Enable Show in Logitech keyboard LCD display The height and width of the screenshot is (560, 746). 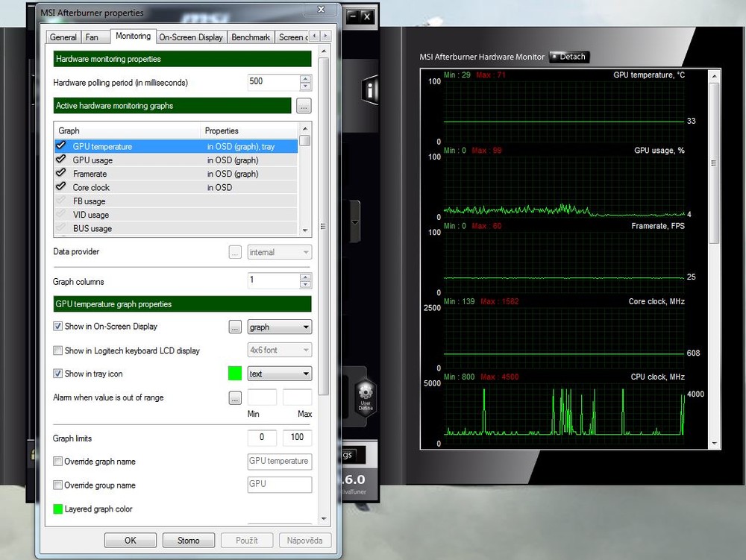pyautogui.click(x=58, y=350)
